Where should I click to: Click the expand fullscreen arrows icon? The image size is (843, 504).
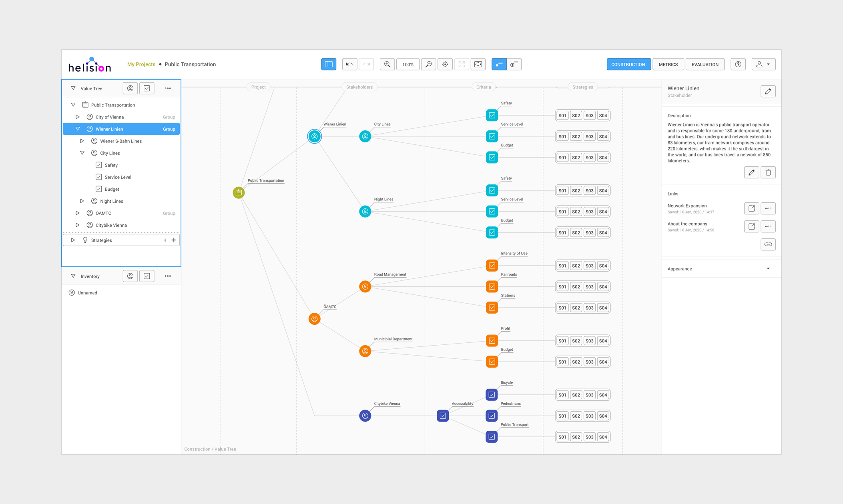pyautogui.click(x=462, y=64)
